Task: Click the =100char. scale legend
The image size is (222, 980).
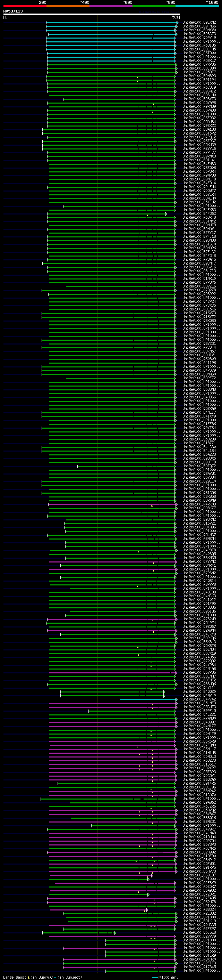Action: click(x=165, y=977)
